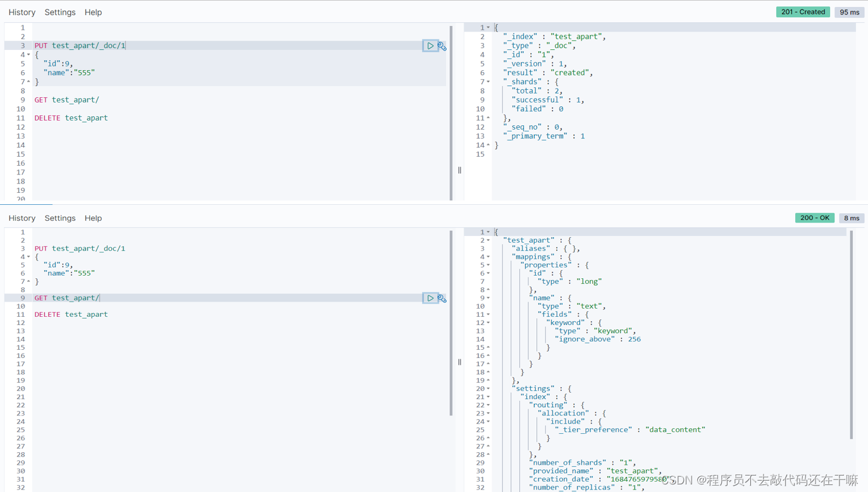Click GET test_apart/ line in 201 Created editor

pyautogui.click(x=66, y=100)
